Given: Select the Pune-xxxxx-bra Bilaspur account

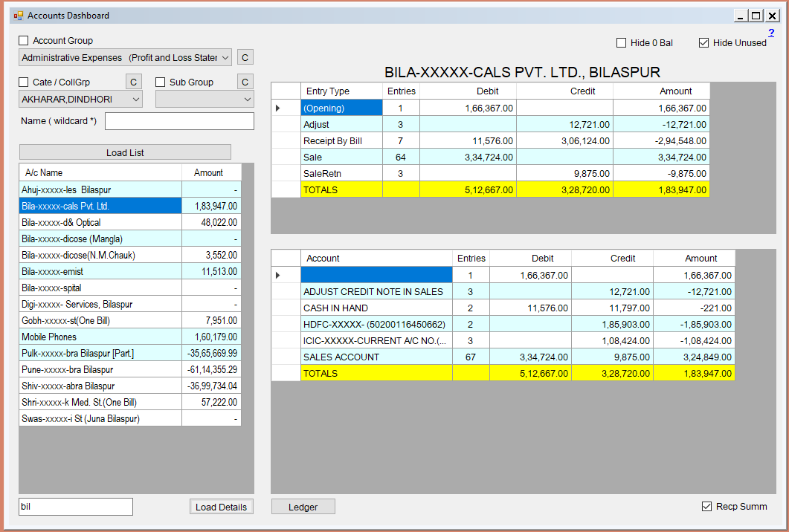Looking at the screenshot, I should pos(130,369).
